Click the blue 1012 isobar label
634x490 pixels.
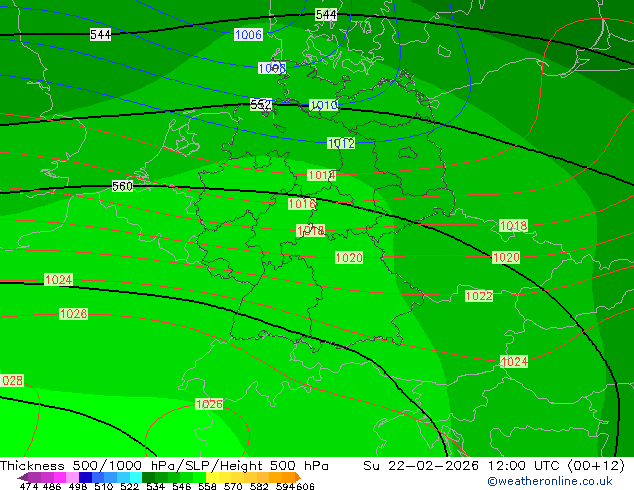coord(341,143)
